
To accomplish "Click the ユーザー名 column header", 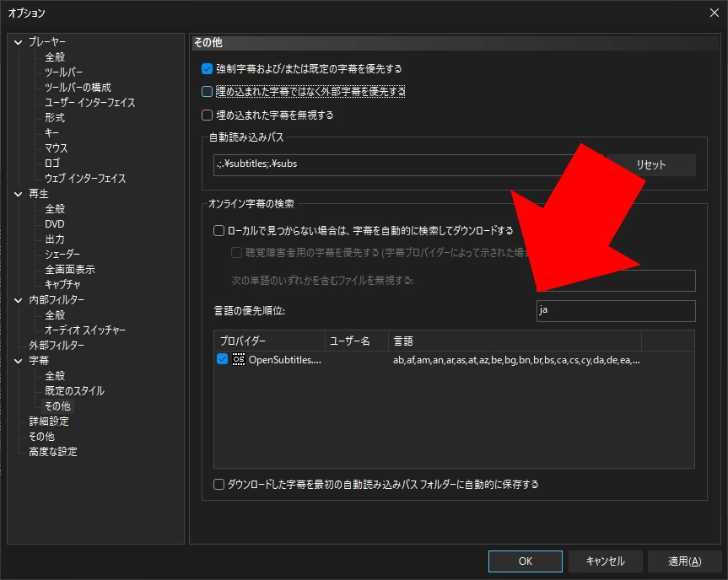I will 357,341.
